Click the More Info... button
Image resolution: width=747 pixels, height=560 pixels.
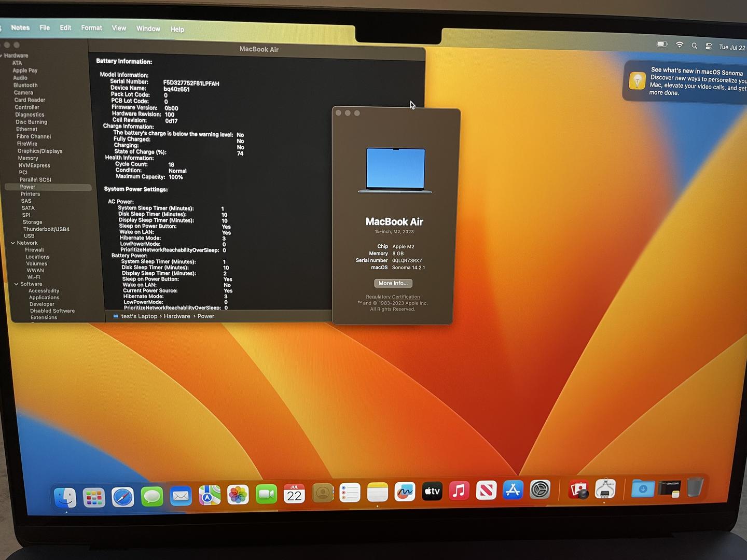click(393, 283)
